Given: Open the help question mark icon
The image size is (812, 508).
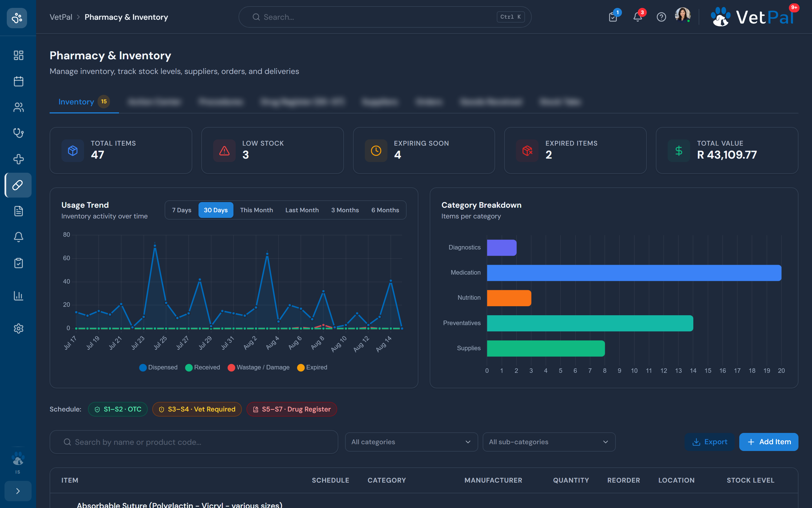Looking at the screenshot, I should (661, 17).
